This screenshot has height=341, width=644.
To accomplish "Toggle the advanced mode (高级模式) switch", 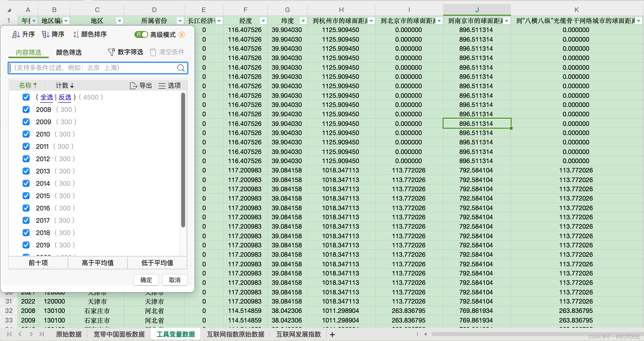I will click(142, 34).
